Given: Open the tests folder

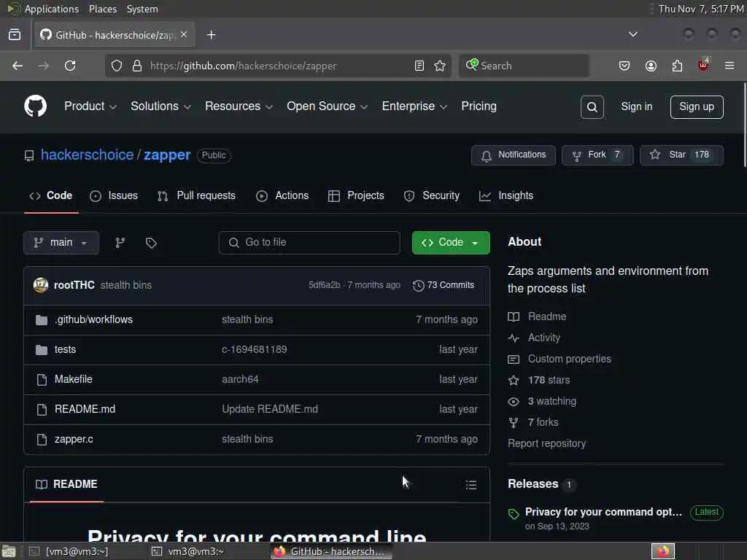Looking at the screenshot, I should pyautogui.click(x=65, y=349).
